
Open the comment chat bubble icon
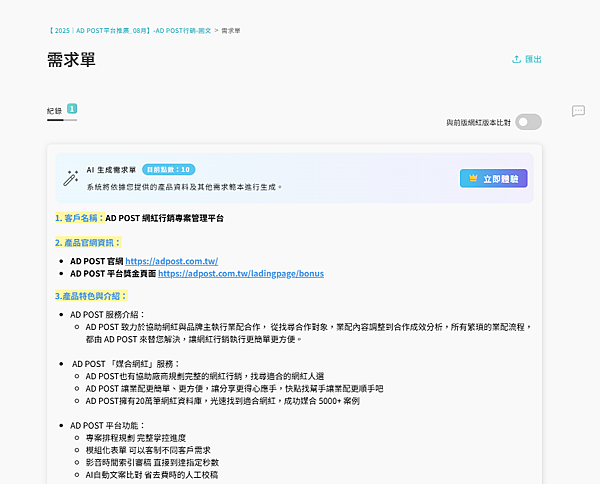point(578,111)
